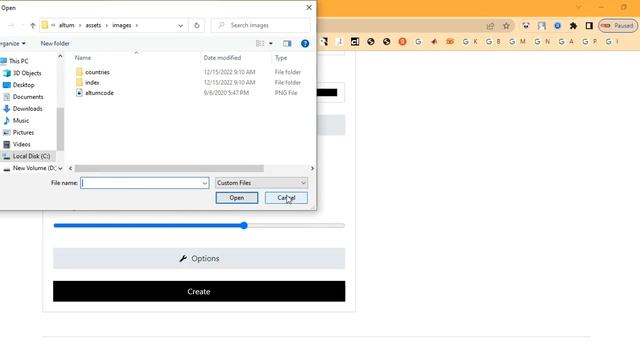Open Pictures in navigation pane
Image resolution: width=640 pixels, height=360 pixels.
coord(23,132)
